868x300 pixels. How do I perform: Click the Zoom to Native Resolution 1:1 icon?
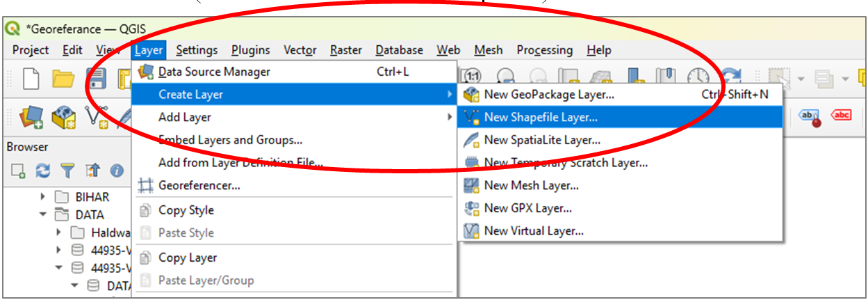pos(472,76)
